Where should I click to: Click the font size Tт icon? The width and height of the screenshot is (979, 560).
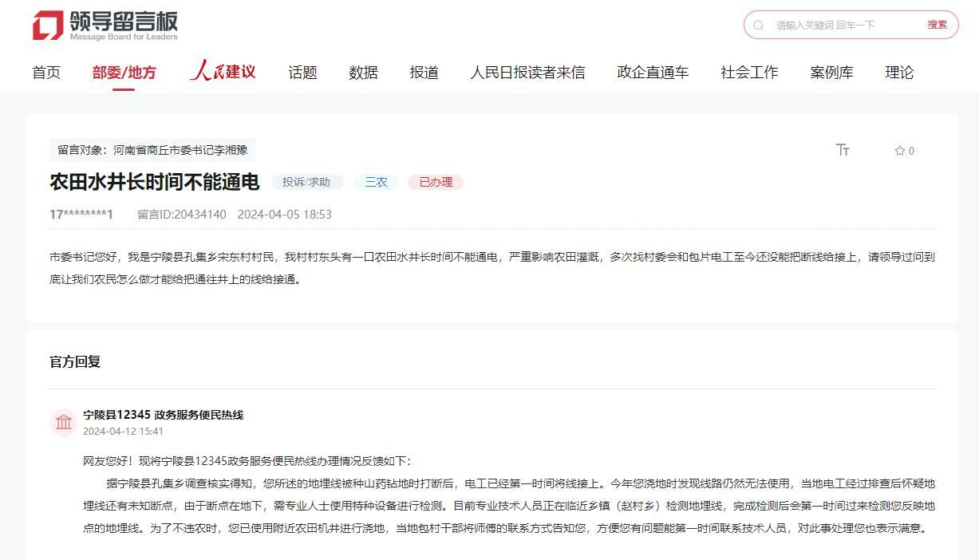point(843,150)
